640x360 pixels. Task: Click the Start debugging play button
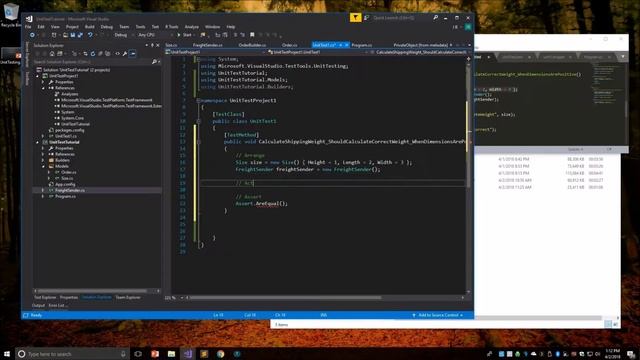point(184,35)
